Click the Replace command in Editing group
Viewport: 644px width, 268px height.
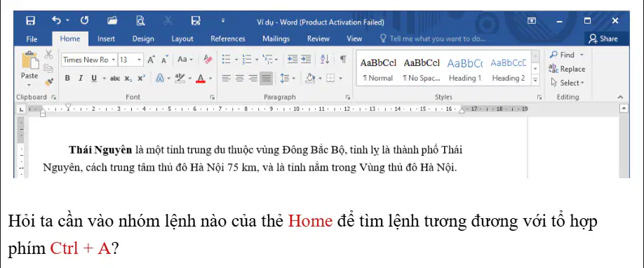567,69
